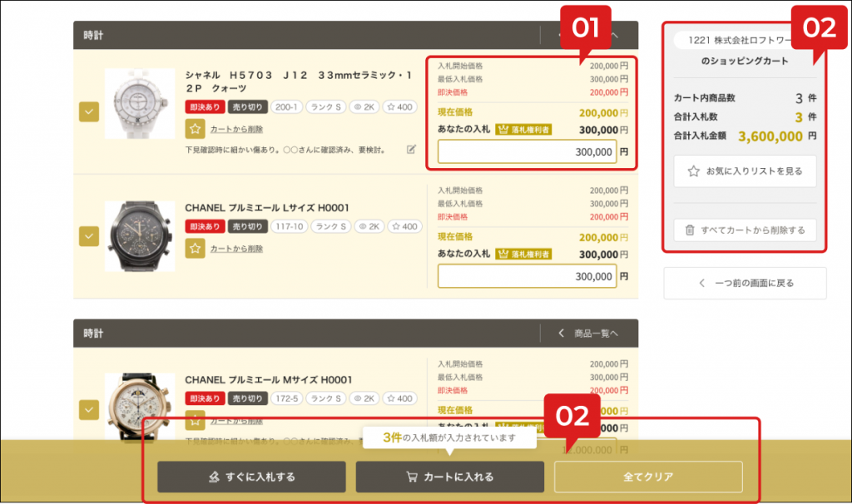Focus the bid amount field for シャネル H5703
852x504 pixels.
[527, 152]
